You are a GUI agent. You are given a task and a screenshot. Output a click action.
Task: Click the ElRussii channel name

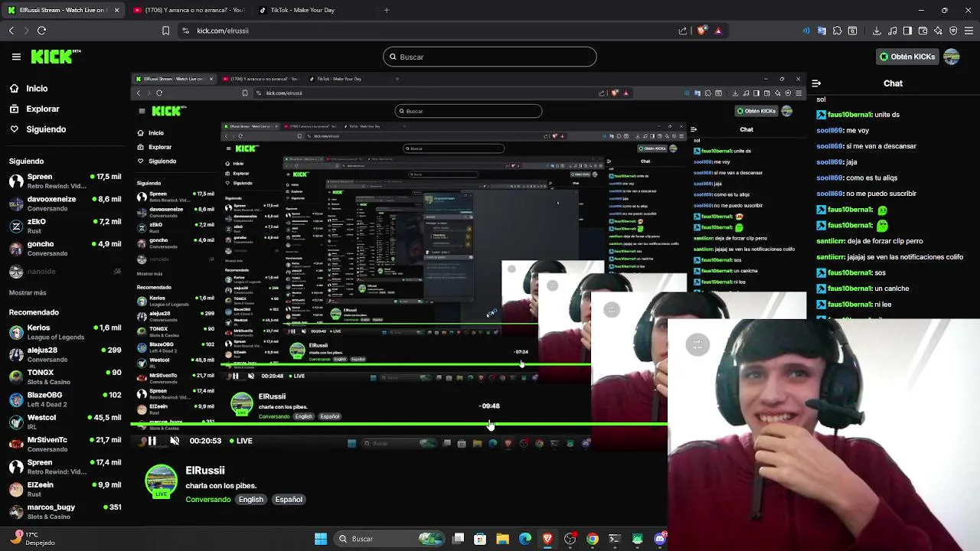click(x=205, y=470)
